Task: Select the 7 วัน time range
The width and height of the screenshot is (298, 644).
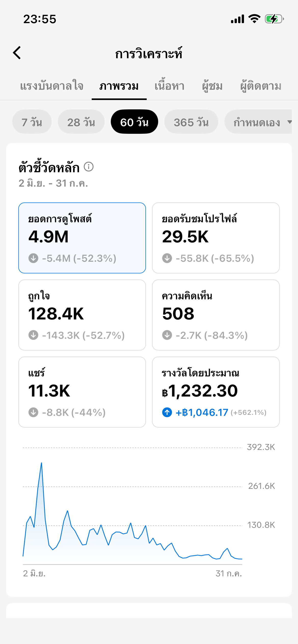Action: click(x=32, y=122)
